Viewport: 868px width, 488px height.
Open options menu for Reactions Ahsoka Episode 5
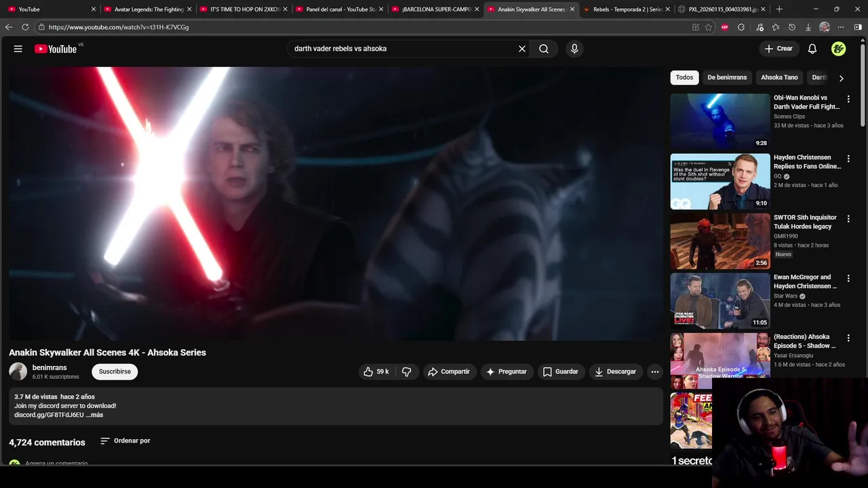848,338
